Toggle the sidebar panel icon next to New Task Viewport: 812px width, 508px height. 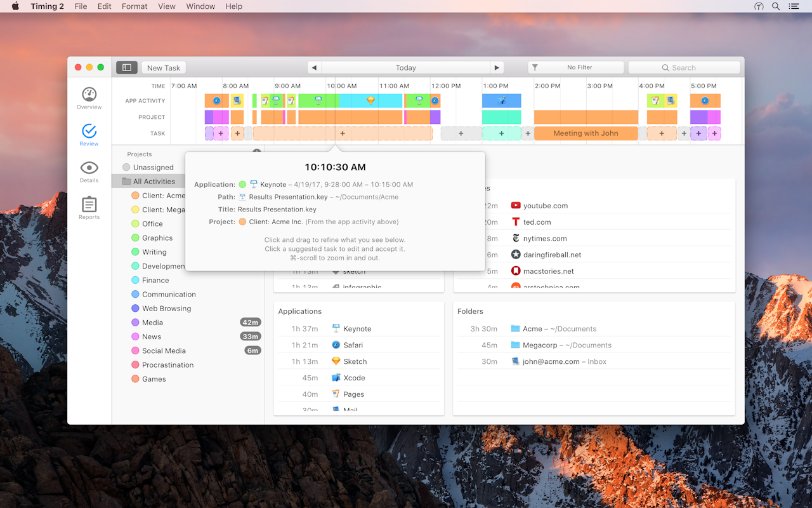coord(126,67)
